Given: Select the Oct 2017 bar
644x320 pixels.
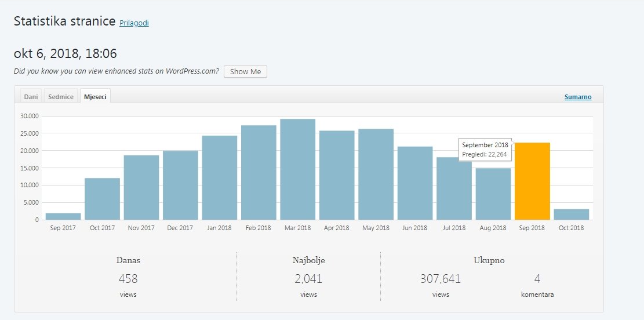Looking at the screenshot, I should coord(102,199).
